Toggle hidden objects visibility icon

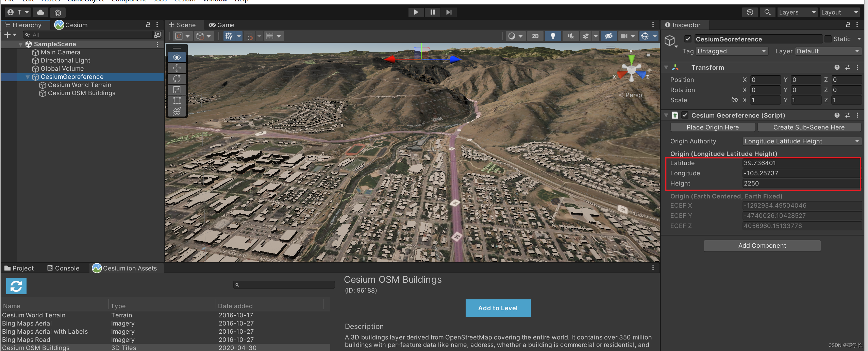(x=609, y=36)
